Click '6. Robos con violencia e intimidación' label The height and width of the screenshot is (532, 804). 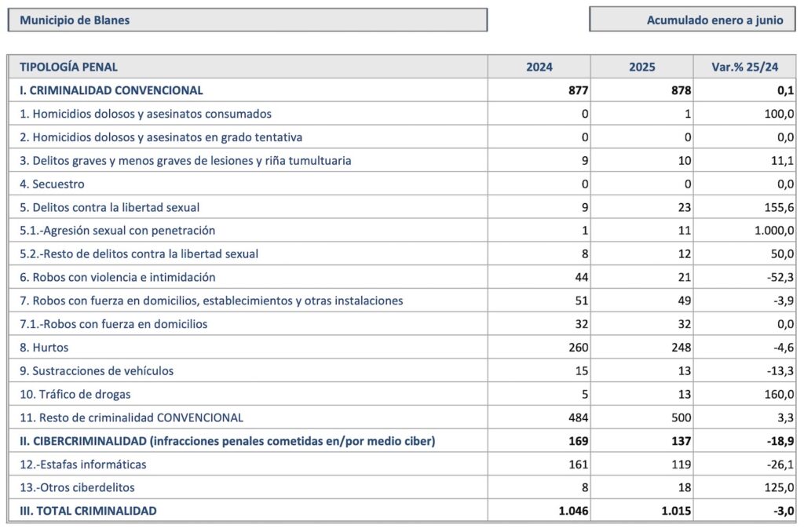click(118, 277)
